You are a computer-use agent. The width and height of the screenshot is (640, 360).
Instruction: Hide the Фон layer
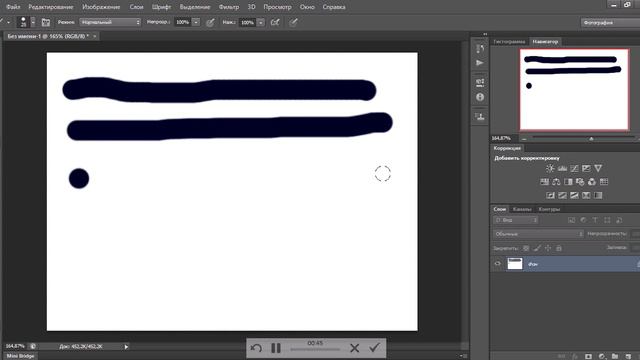(498, 264)
